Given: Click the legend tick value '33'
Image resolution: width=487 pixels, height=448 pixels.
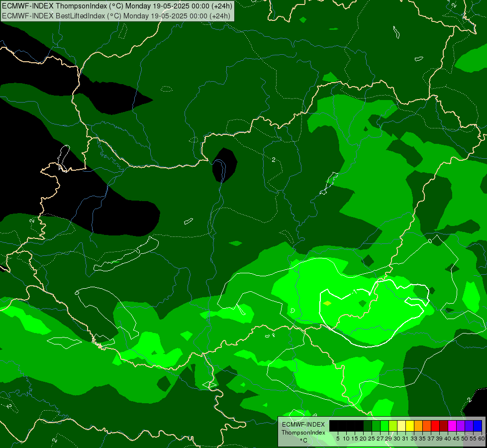Looking at the screenshot, I should click(414, 439).
